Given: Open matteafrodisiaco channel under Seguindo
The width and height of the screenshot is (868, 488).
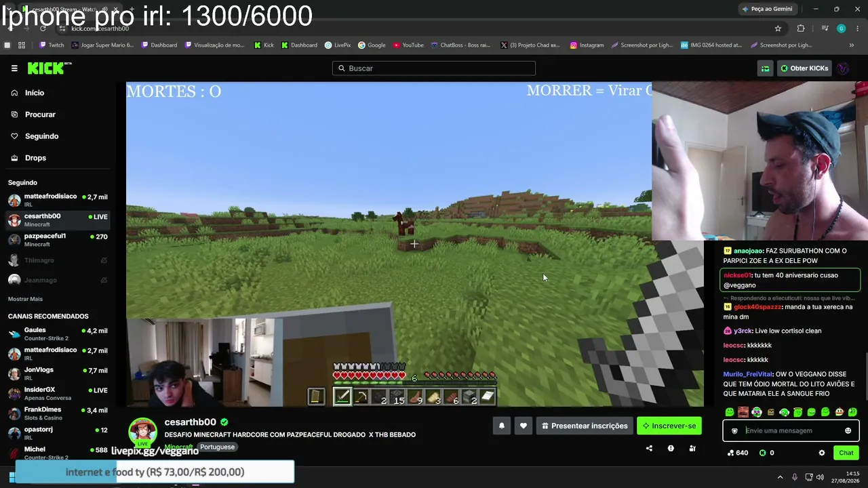Looking at the screenshot, I should pyautogui.click(x=58, y=200).
